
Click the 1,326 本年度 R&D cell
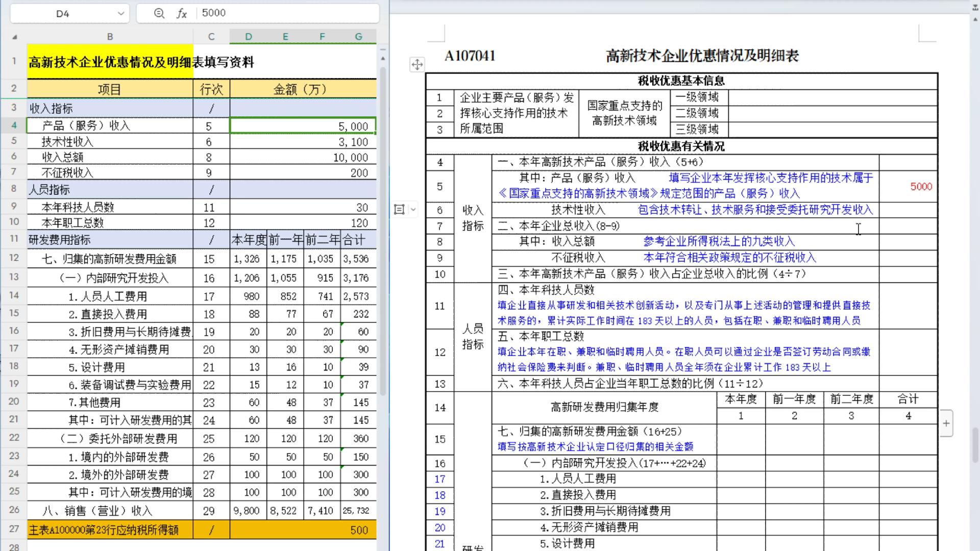[249, 259]
